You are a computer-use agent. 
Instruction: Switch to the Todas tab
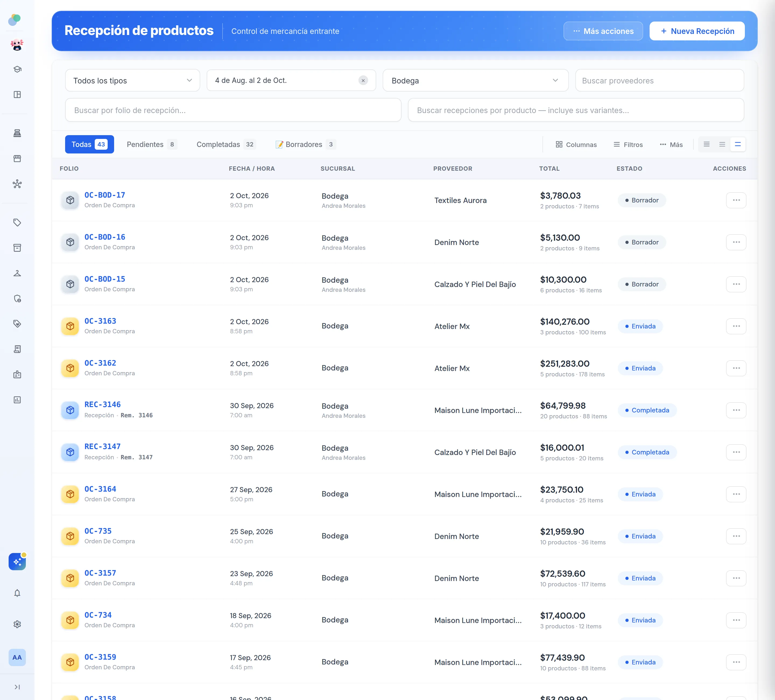click(x=90, y=144)
